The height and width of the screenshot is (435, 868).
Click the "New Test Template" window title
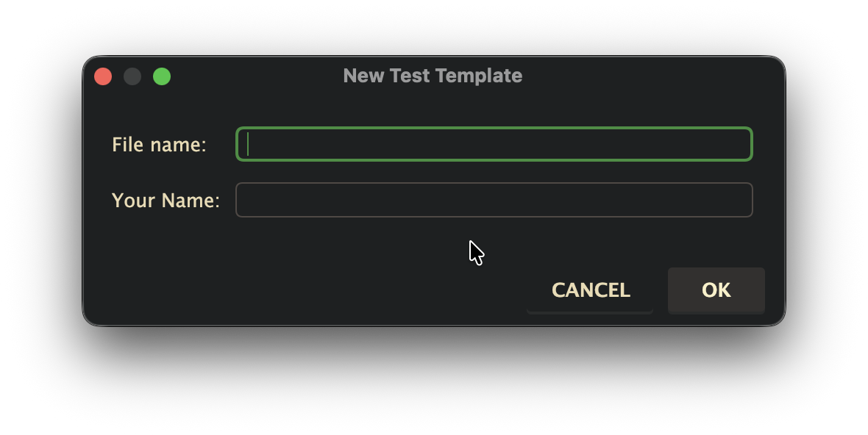pos(433,76)
